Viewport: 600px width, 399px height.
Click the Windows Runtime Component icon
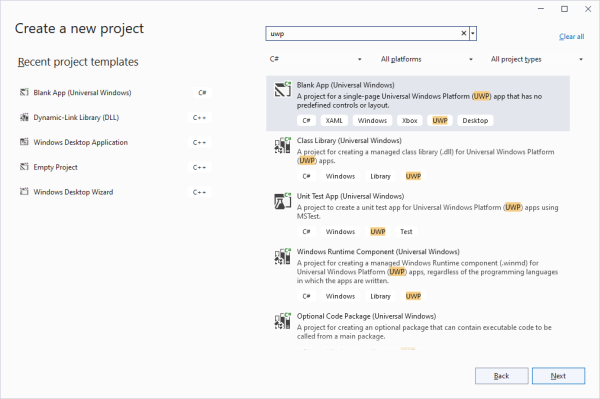(283, 256)
